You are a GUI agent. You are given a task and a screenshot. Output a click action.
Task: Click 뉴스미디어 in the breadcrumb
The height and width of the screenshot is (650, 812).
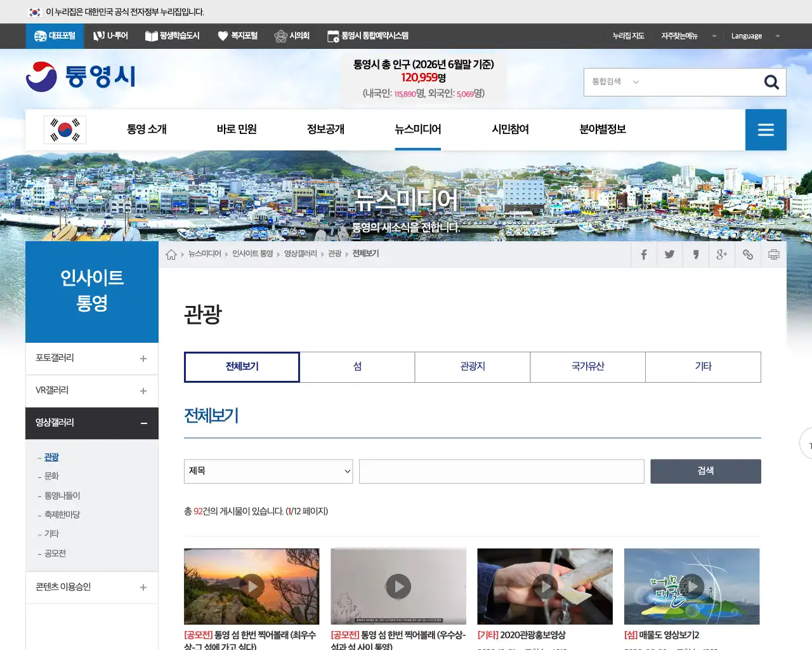tap(204, 254)
